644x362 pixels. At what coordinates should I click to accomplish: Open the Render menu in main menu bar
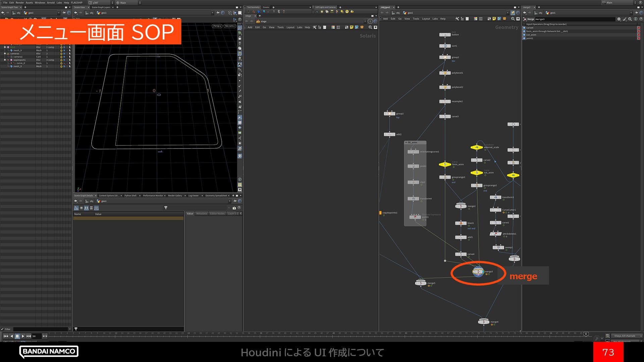coord(20,2)
